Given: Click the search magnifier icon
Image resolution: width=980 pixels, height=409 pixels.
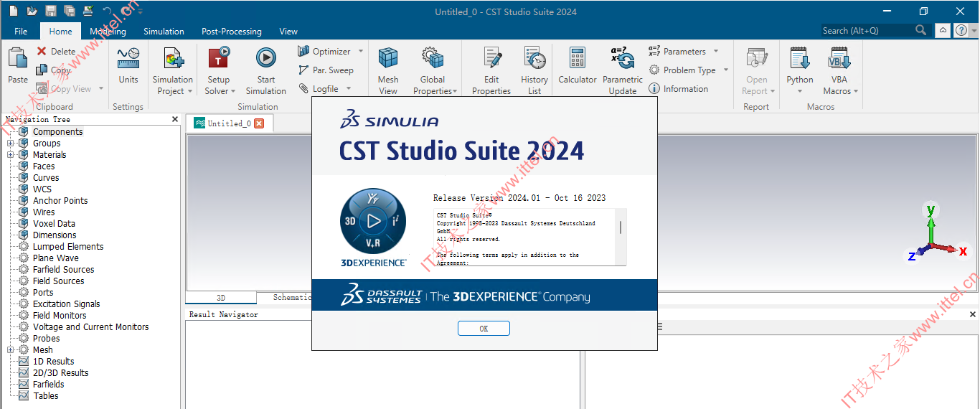Looking at the screenshot, I should pyautogui.click(x=922, y=30).
